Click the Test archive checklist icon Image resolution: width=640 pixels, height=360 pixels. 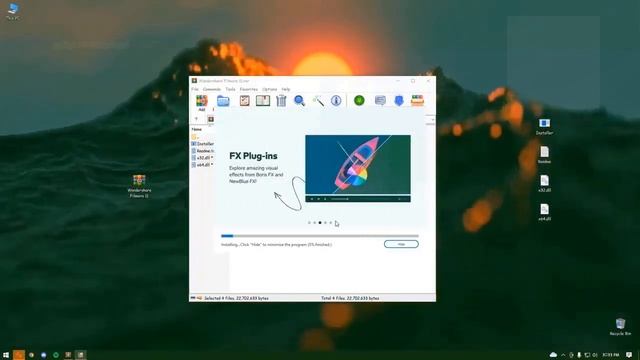[x=244, y=100]
